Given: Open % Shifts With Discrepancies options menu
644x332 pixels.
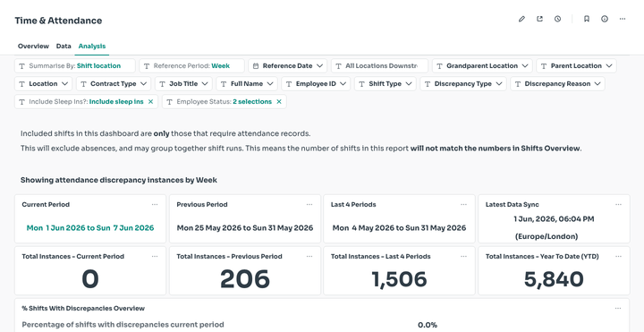Looking at the screenshot, I should tap(619, 308).
